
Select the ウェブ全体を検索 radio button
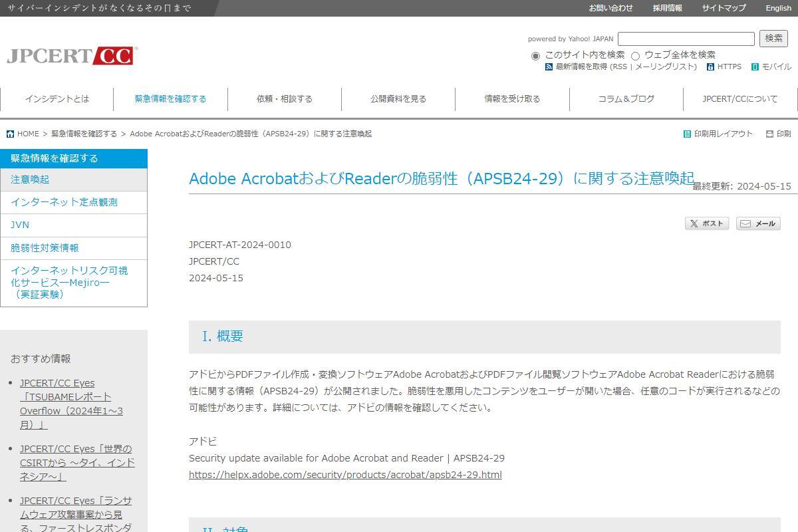click(x=635, y=56)
